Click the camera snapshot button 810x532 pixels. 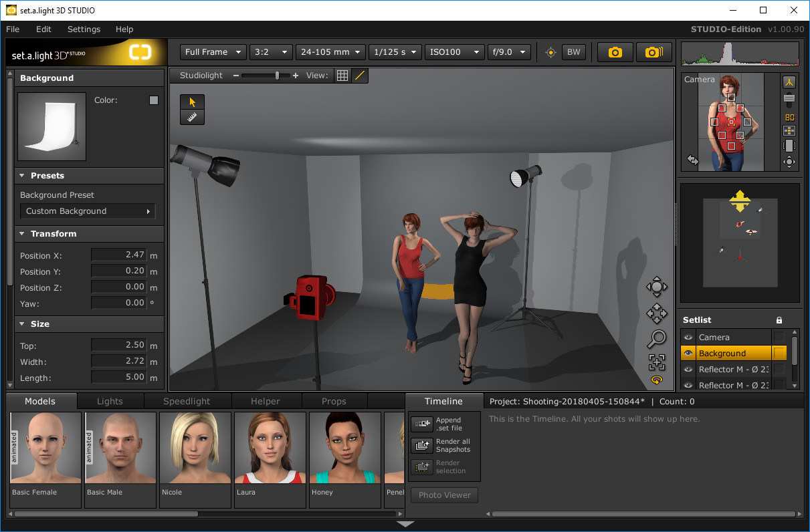[x=615, y=52]
